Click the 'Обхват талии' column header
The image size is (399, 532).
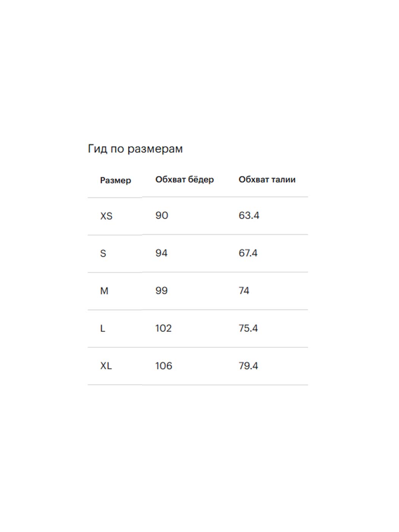tap(267, 180)
